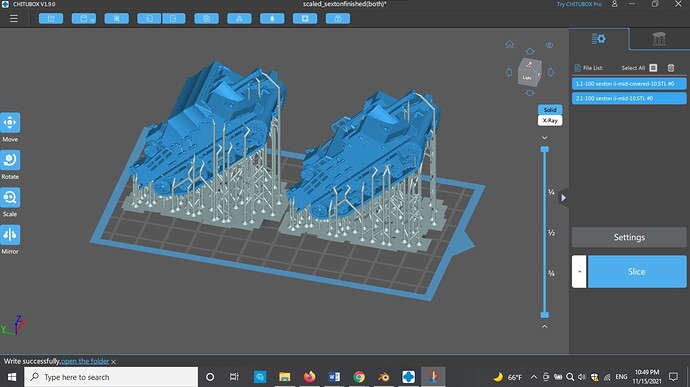Viewport: 690px width, 387px height.
Task: Toggle the eye perspective view icon
Action: click(x=549, y=45)
